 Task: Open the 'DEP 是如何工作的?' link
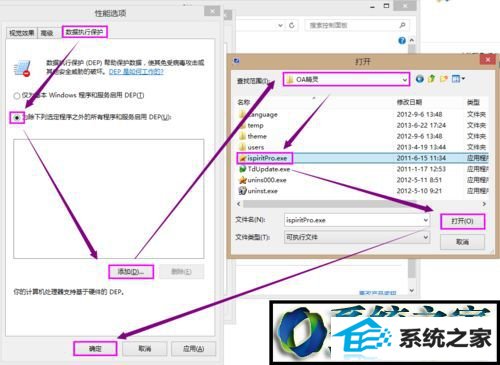pos(136,72)
